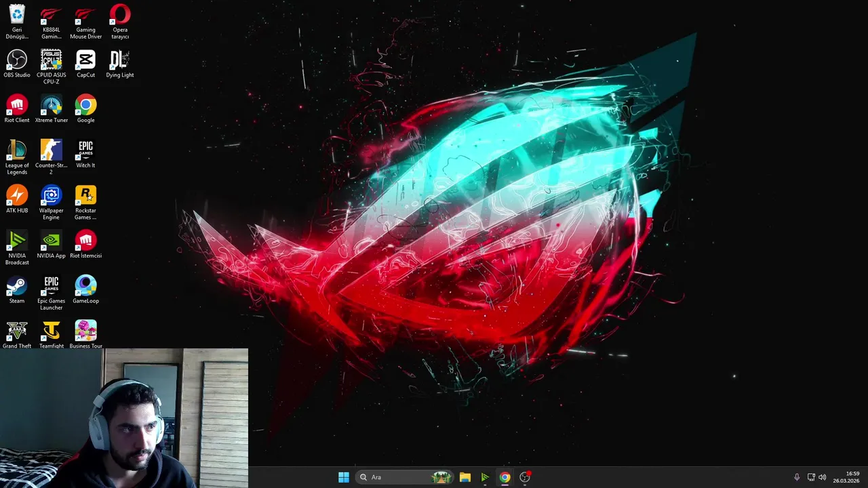
Task: Switch to Chrome in the taskbar
Action: click(x=505, y=477)
